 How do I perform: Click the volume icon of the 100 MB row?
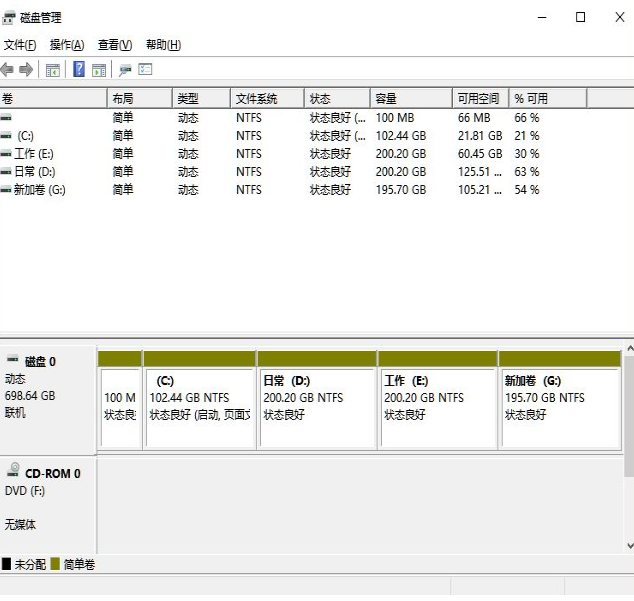point(6,118)
